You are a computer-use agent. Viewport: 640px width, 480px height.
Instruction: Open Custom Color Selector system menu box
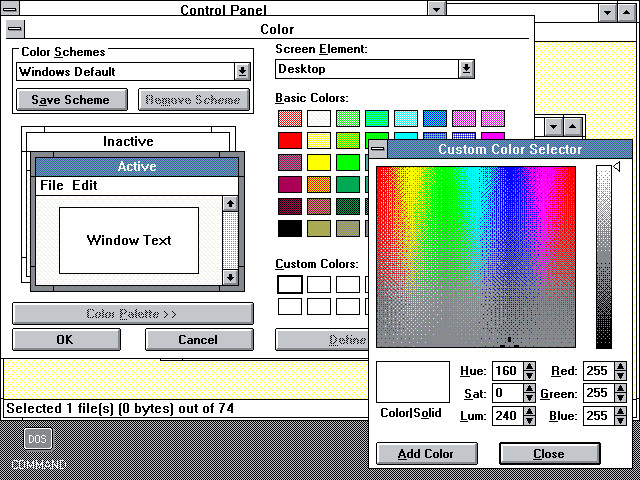[x=378, y=149]
